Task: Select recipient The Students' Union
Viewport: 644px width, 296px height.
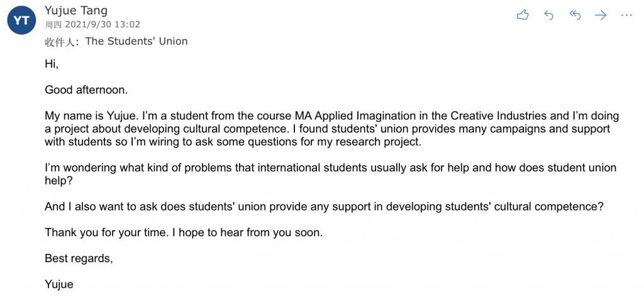Action: pos(136,41)
